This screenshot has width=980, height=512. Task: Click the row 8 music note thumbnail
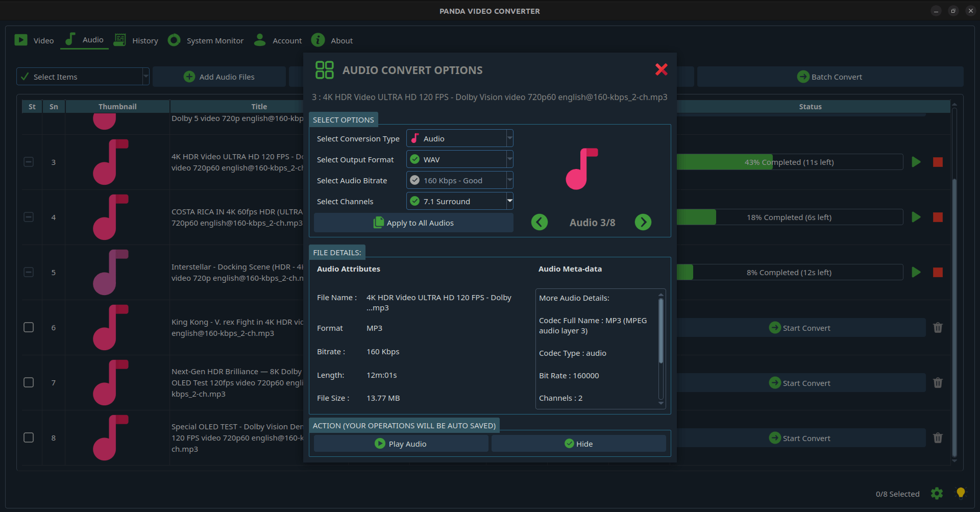tap(110, 437)
